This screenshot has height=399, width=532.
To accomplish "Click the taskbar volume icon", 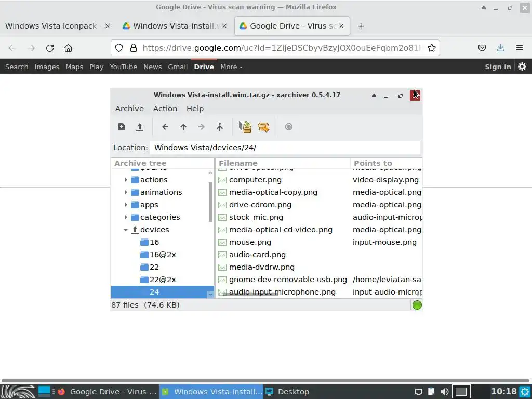I will point(445,392).
